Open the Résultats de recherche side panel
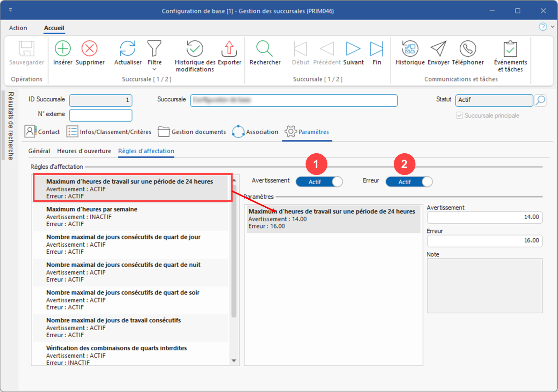 pos(10,125)
